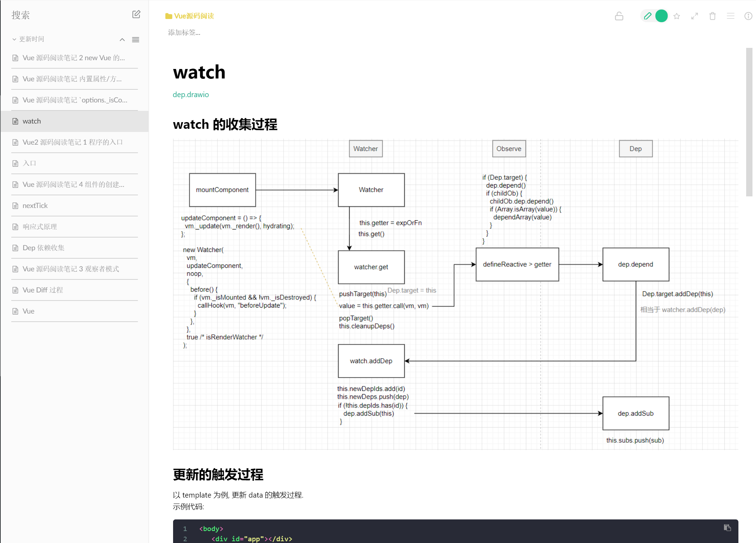Click 添加标签 to add tags
The height and width of the screenshot is (543, 756).
tap(184, 32)
